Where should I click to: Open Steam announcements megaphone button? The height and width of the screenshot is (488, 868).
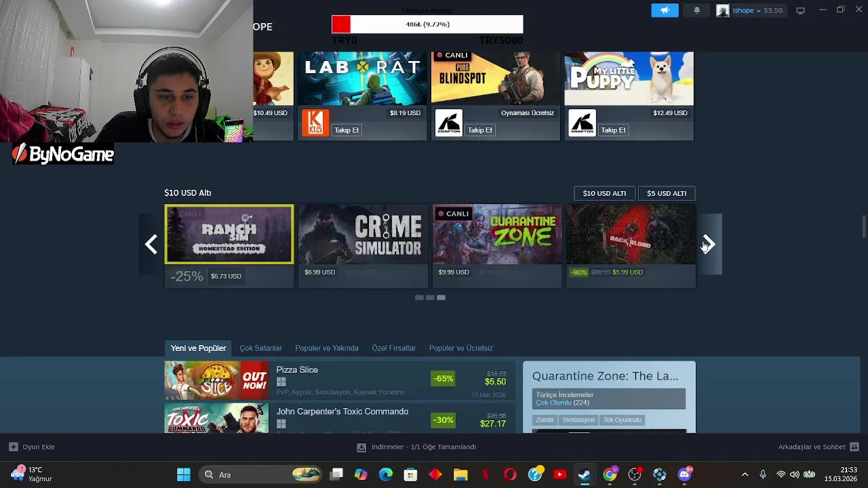coord(665,10)
